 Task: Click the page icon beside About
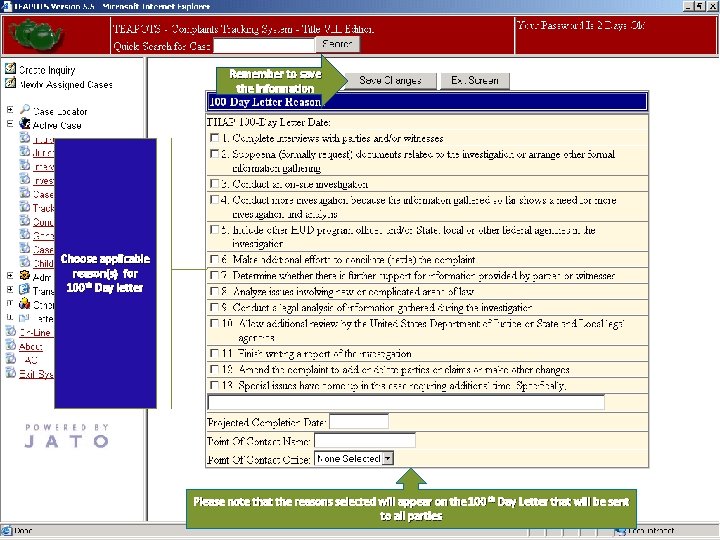pyautogui.click(x=11, y=345)
